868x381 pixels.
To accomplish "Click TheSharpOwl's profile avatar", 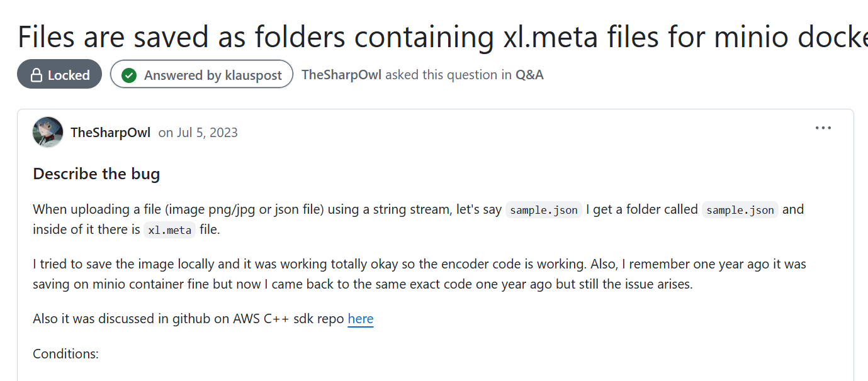I will point(48,132).
